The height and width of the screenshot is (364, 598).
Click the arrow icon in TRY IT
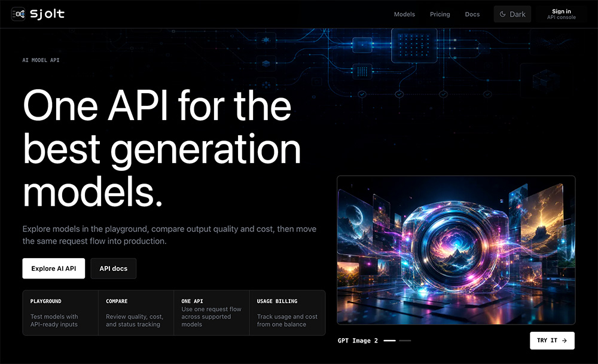[x=565, y=340]
